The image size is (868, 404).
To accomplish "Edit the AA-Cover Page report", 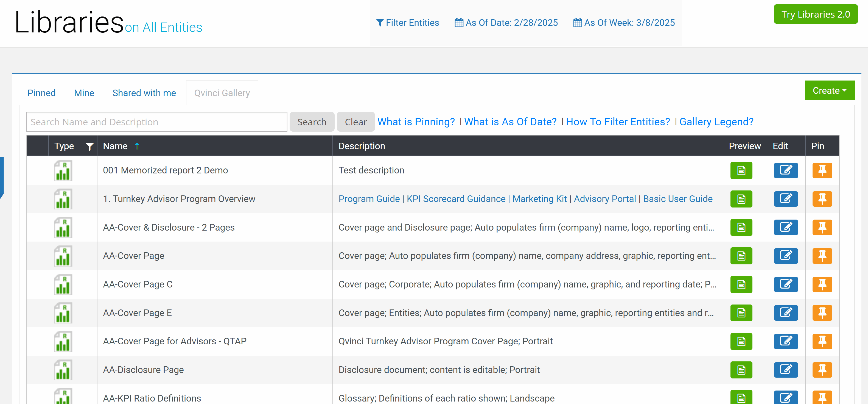I will point(785,256).
